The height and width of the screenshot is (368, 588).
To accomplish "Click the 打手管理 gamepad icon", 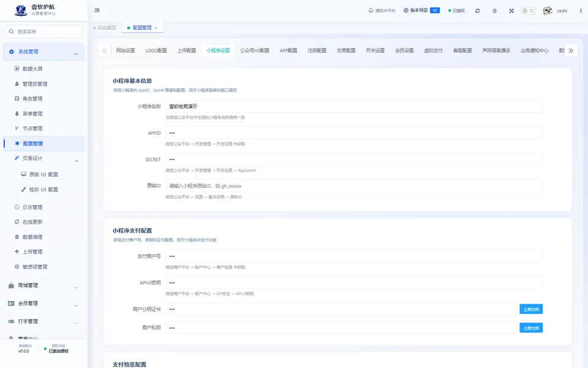I will (11, 321).
